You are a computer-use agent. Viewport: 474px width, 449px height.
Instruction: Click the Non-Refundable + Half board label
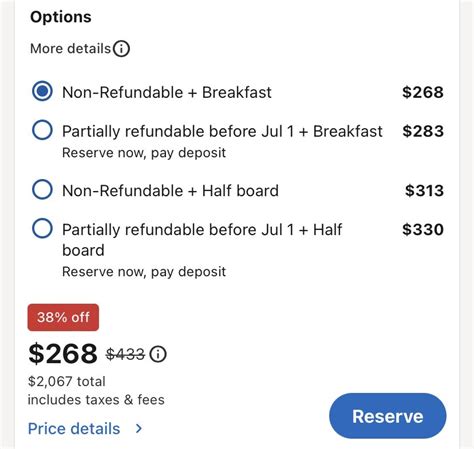(170, 191)
